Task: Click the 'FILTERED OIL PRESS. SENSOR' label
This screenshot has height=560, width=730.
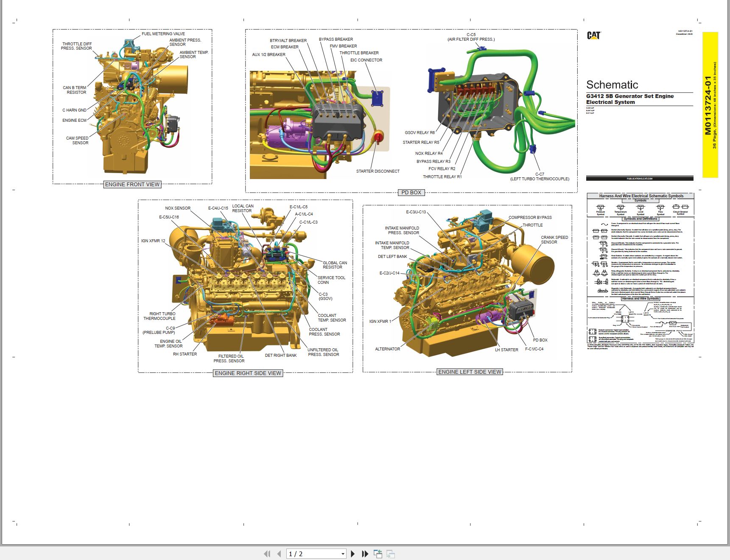Action: 229,359
